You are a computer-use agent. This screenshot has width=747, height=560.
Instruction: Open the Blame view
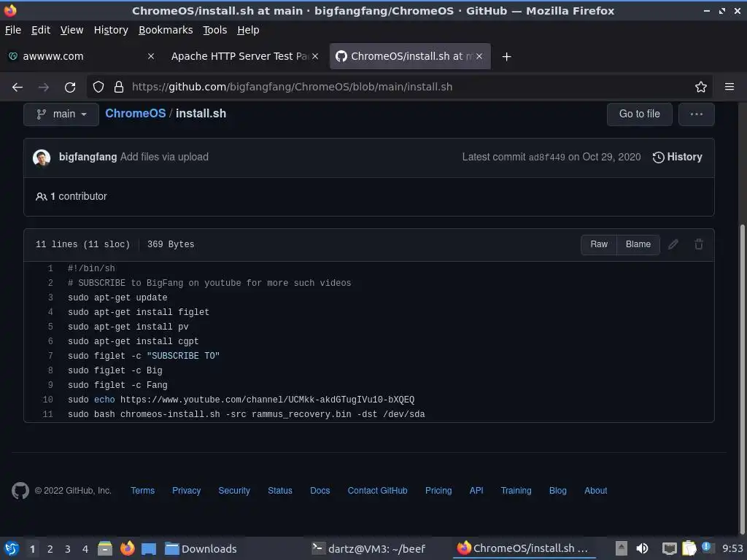point(638,244)
